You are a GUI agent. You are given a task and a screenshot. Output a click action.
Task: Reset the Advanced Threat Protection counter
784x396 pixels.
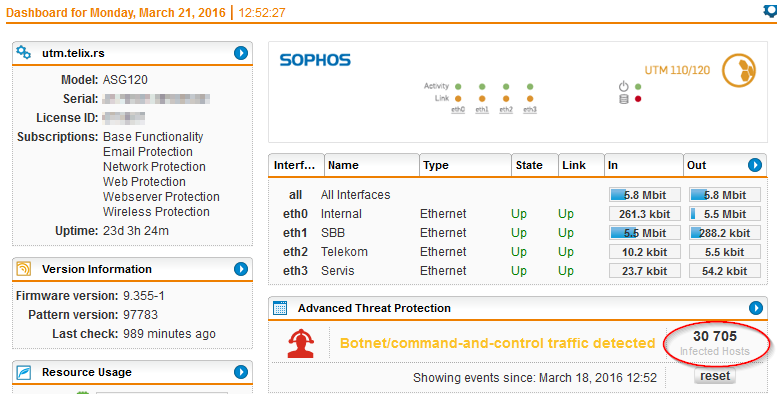click(715, 376)
